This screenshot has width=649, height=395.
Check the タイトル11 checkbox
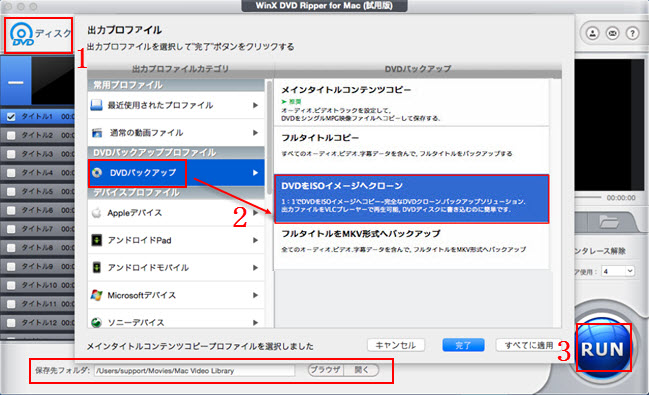tap(11, 304)
